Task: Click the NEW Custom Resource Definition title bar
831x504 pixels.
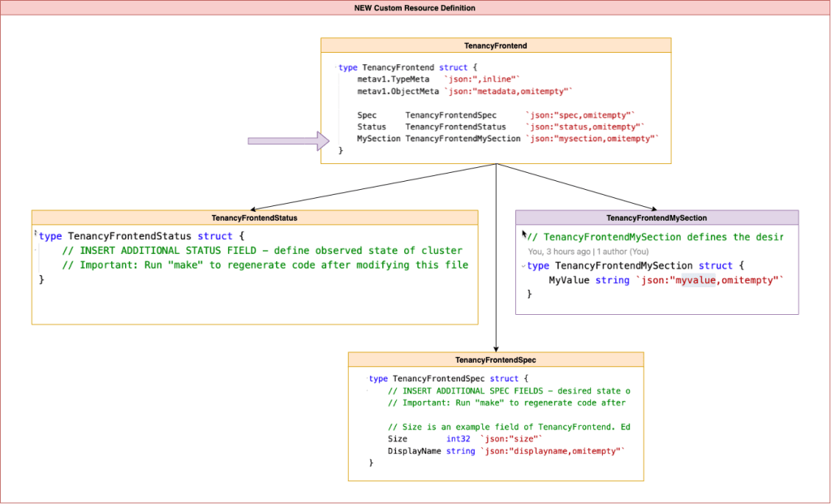Action: 415,7
